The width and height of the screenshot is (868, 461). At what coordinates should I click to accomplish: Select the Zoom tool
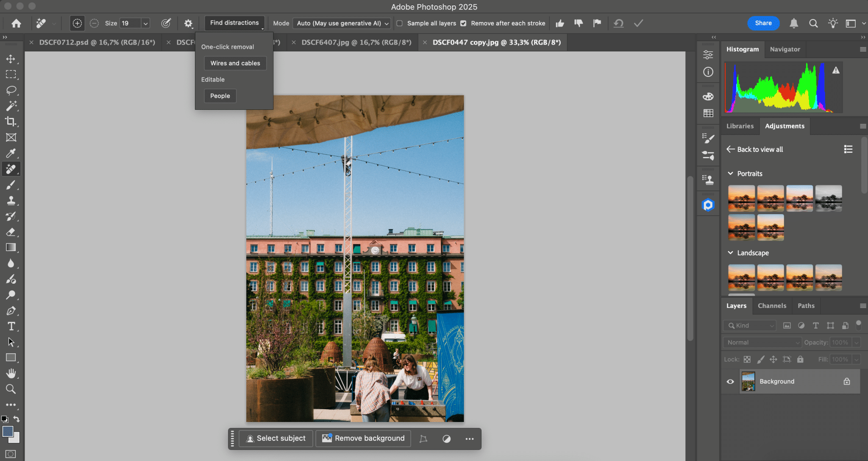pos(11,389)
